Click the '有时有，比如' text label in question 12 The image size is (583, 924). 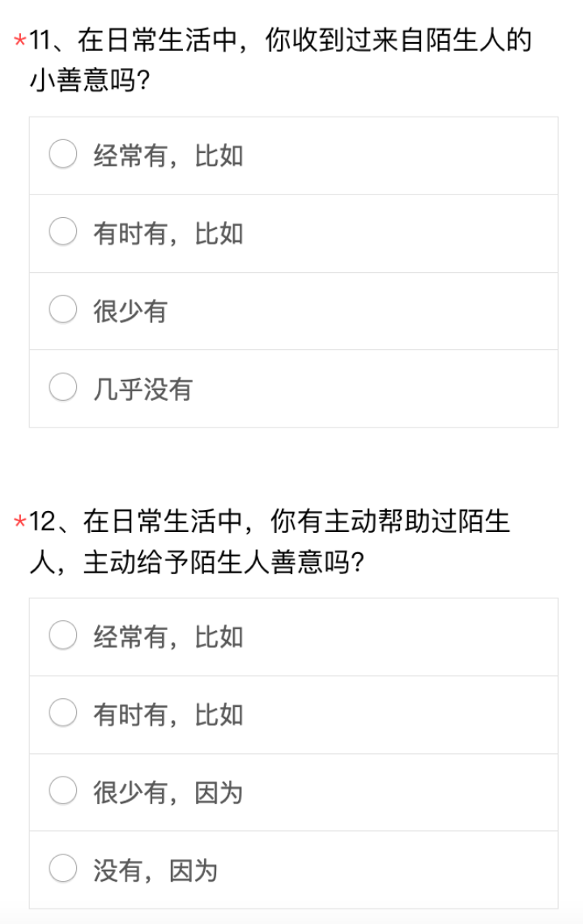168,714
